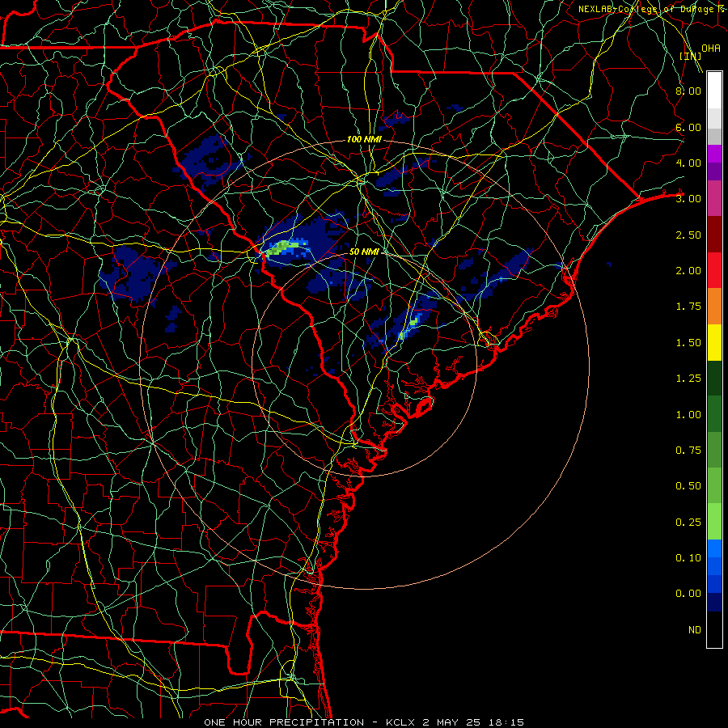Click the 1.00 legend value
This screenshot has height=728, width=728.
click(688, 415)
